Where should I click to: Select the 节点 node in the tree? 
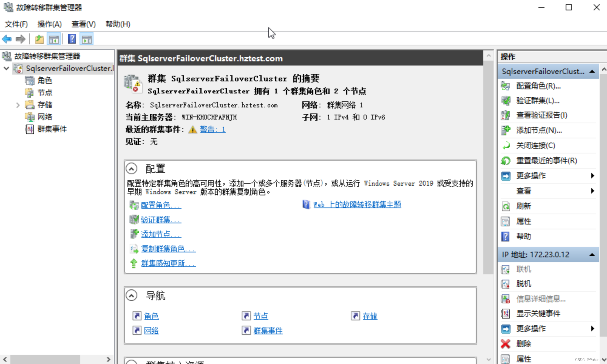(45, 93)
